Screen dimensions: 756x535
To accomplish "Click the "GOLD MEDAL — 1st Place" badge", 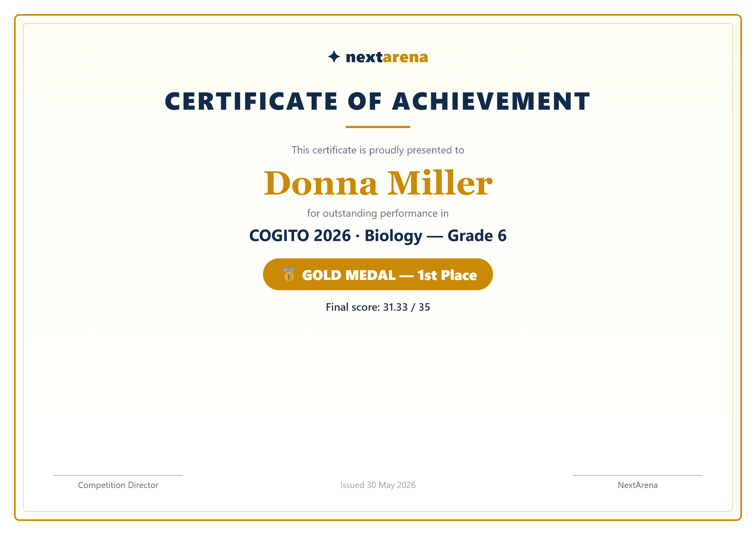I will pyautogui.click(x=378, y=275).
